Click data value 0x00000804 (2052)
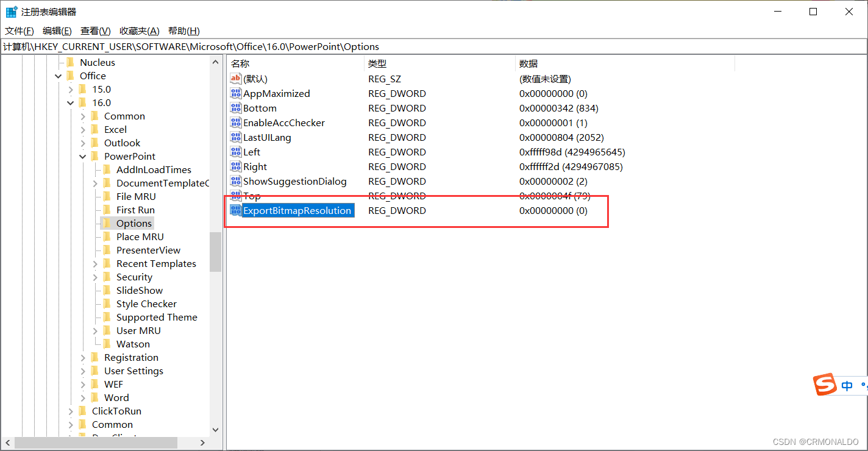Viewport: 868px width, 451px height. 561,137
